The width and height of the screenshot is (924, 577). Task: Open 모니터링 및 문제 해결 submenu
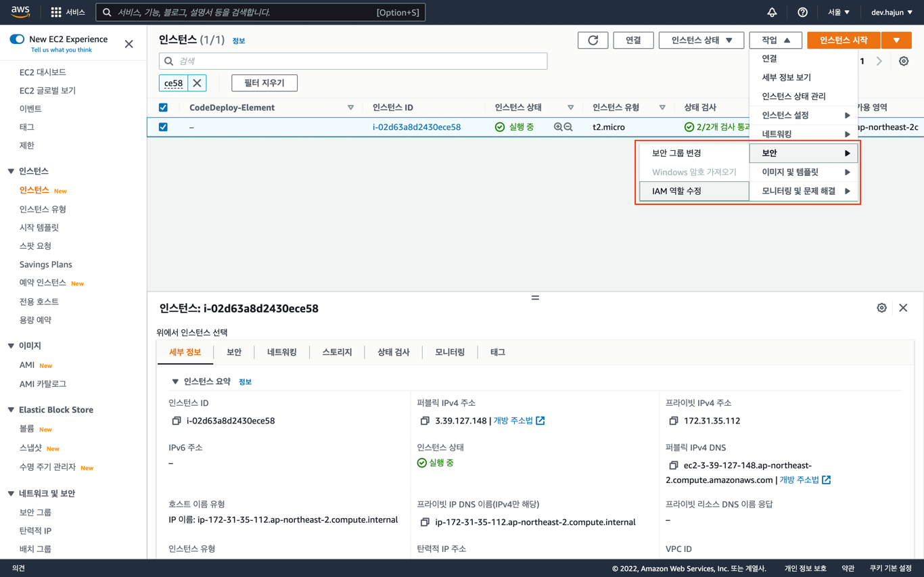click(804, 191)
